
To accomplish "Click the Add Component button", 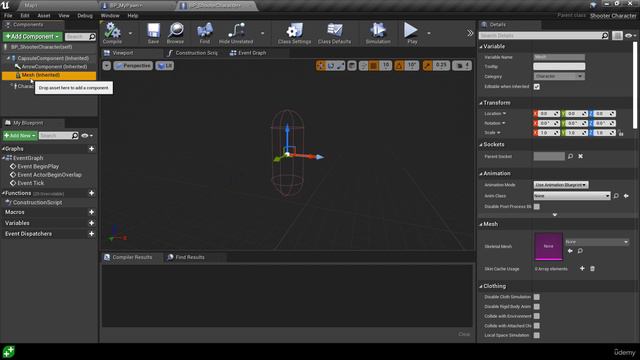I will (33, 36).
